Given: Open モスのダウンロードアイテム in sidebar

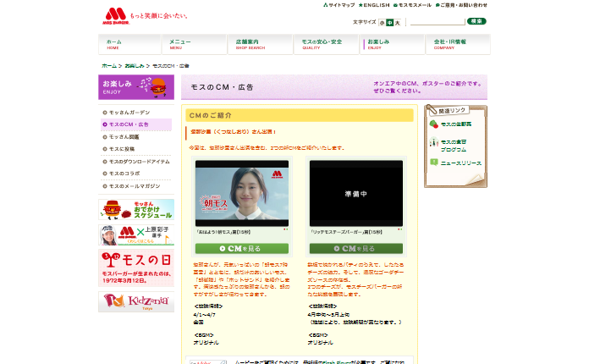Looking at the screenshot, I should 140,162.
